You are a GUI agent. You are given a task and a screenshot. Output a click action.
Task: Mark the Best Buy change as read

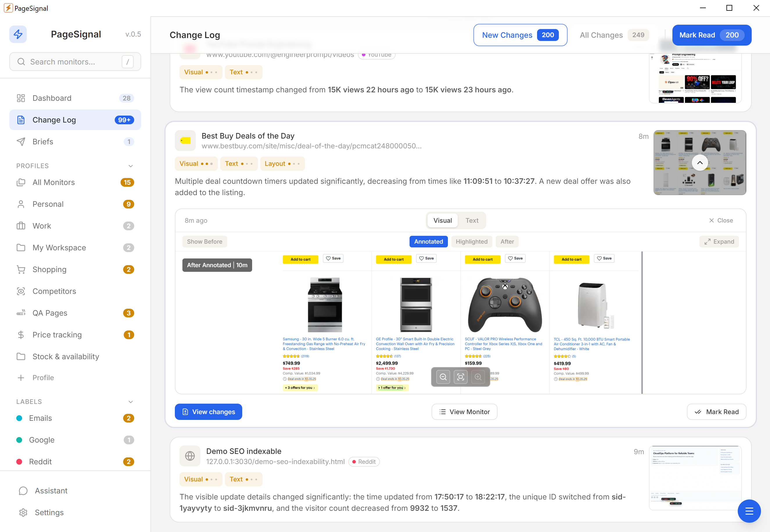716,412
